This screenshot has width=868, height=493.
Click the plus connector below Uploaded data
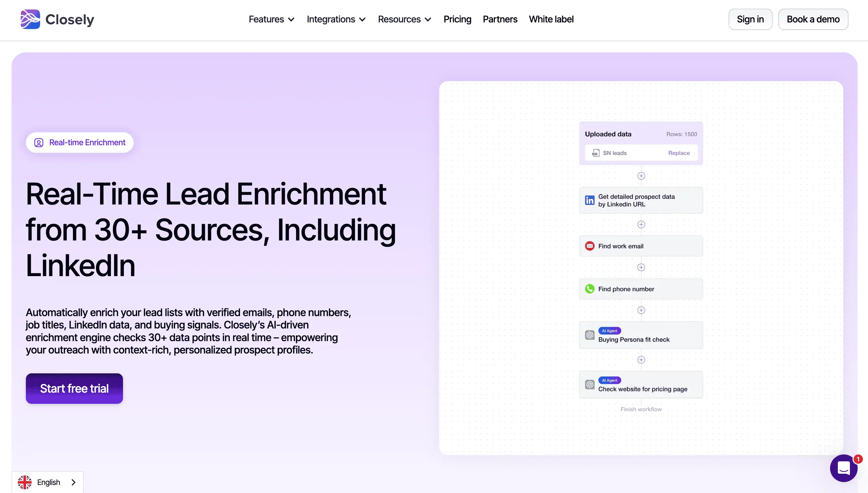pyautogui.click(x=641, y=176)
